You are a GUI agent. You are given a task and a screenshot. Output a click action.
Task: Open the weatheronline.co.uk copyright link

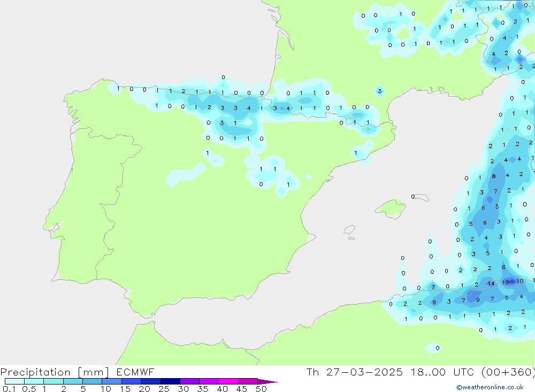click(x=490, y=387)
